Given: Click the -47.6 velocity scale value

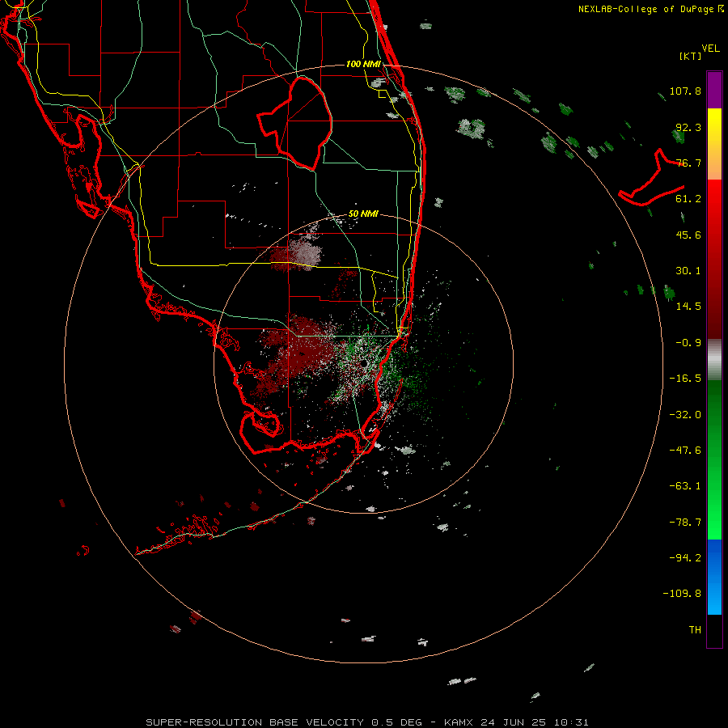Looking at the screenshot, I should [685, 451].
